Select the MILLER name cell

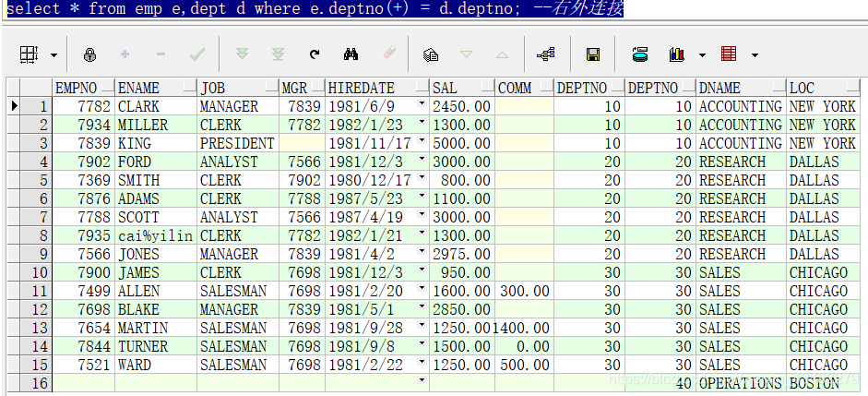tap(156, 125)
